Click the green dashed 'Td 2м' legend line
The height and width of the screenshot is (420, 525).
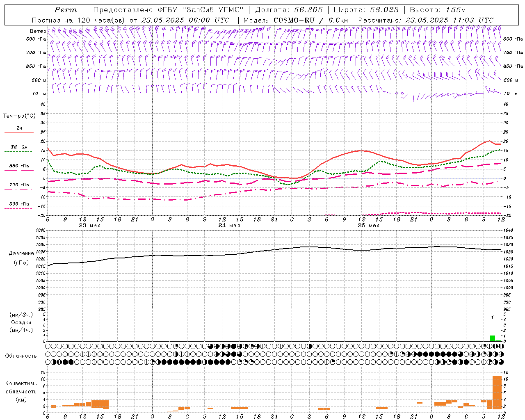pos(19,152)
